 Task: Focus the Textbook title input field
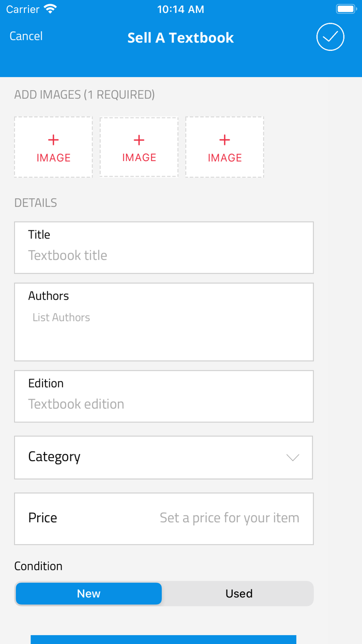coord(163,255)
